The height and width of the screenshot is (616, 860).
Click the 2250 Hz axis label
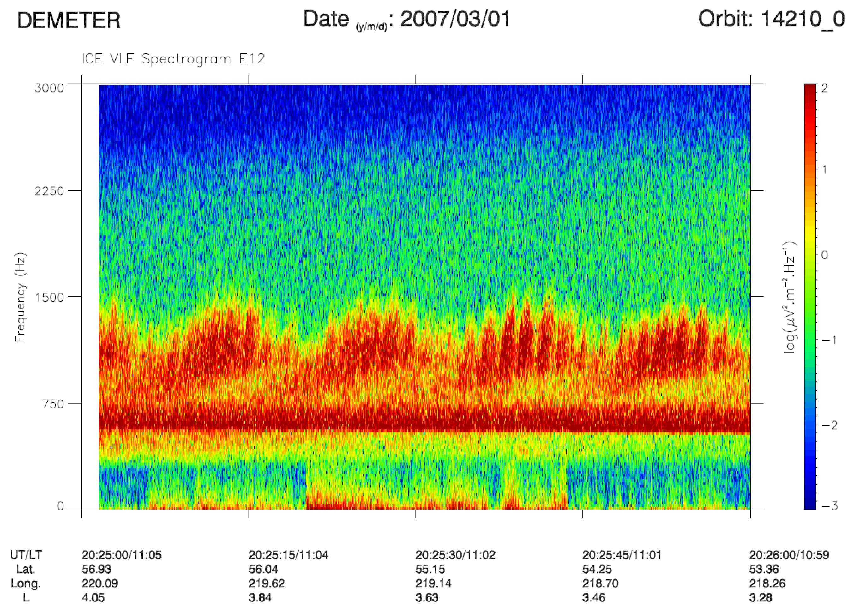click(49, 191)
